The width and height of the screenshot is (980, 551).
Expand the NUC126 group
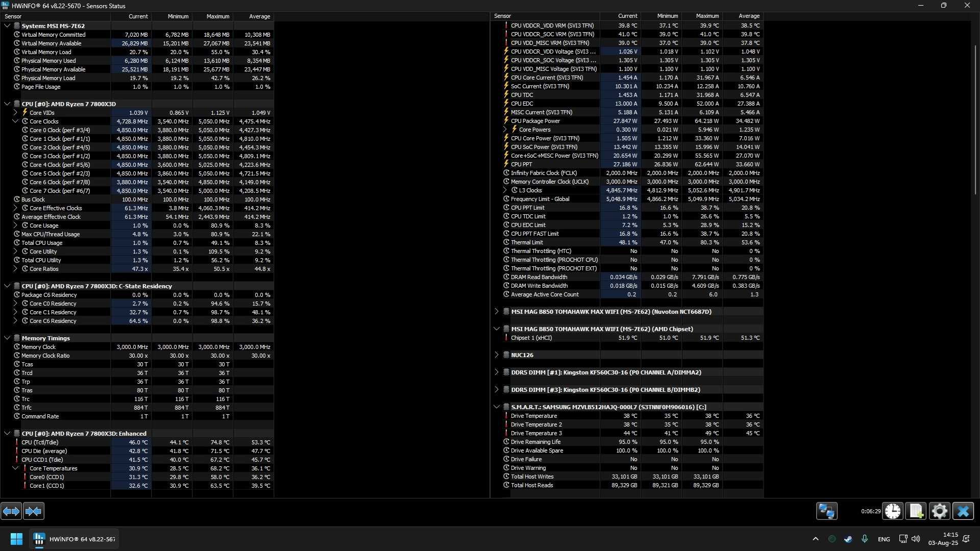(x=497, y=355)
